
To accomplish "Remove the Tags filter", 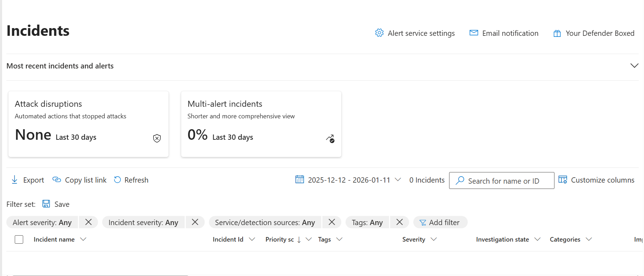I will pyautogui.click(x=400, y=222).
